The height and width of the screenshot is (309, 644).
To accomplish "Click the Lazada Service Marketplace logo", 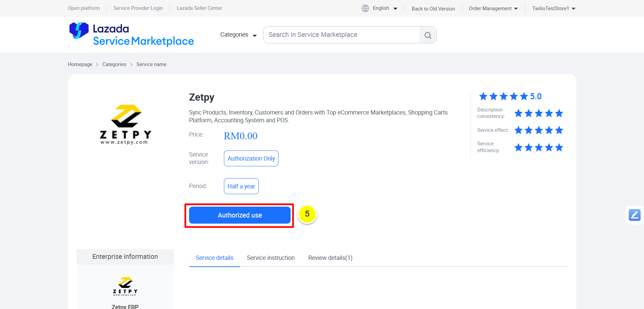I will tap(131, 35).
